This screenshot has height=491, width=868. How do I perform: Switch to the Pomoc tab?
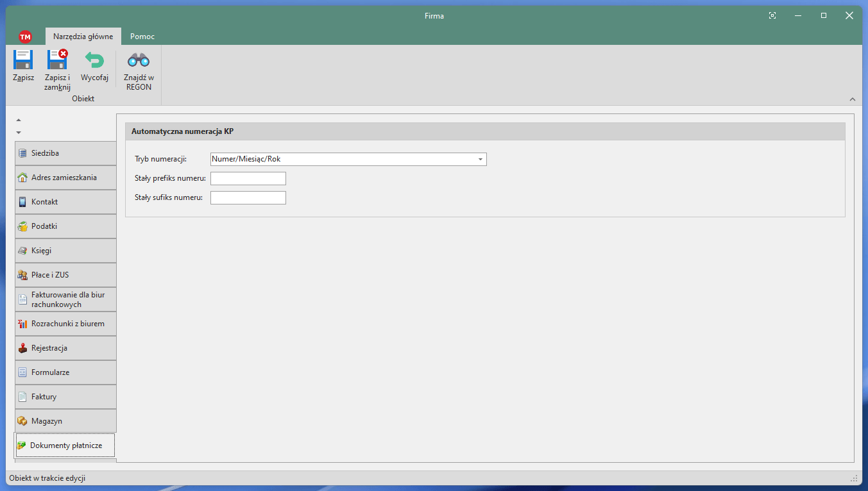click(142, 37)
